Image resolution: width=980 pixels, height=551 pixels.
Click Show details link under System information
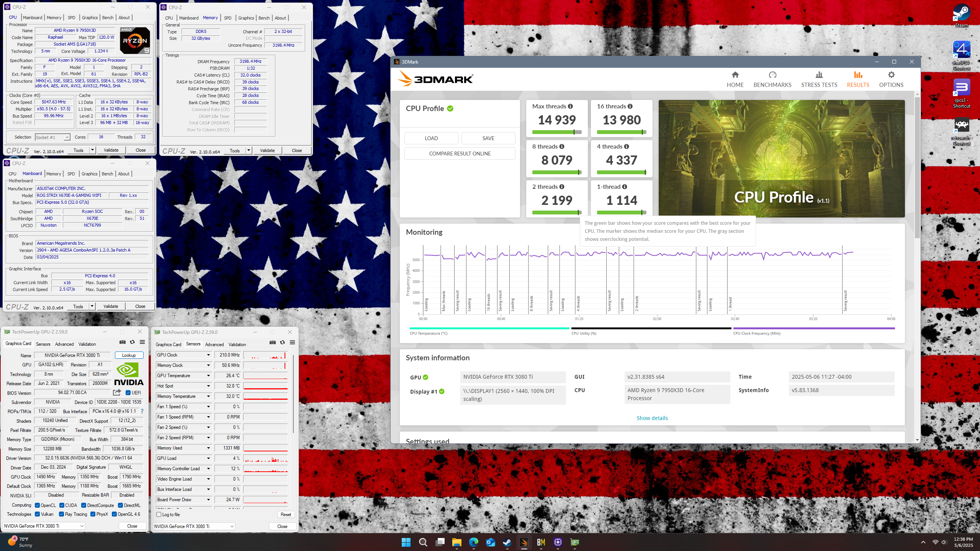(x=652, y=418)
